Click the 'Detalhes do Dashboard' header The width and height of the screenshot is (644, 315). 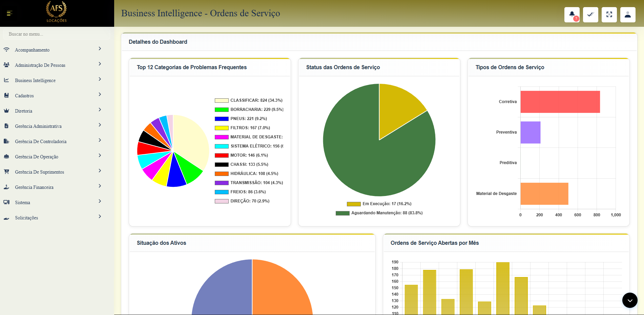click(158, 42)
